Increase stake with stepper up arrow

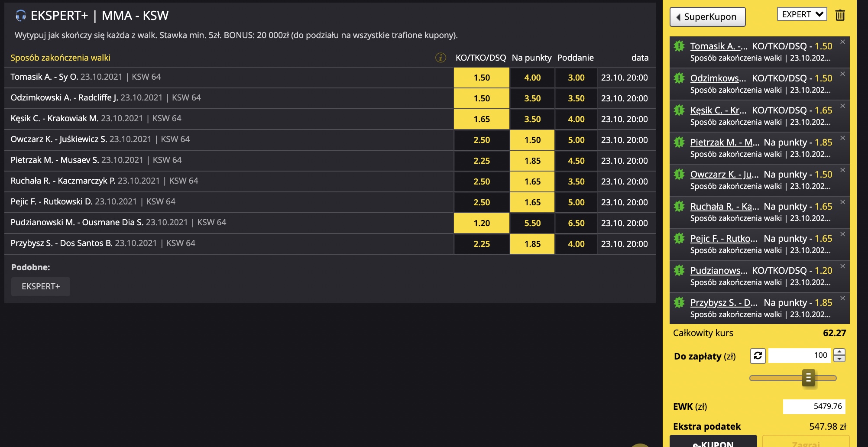[x=839, y=352]
